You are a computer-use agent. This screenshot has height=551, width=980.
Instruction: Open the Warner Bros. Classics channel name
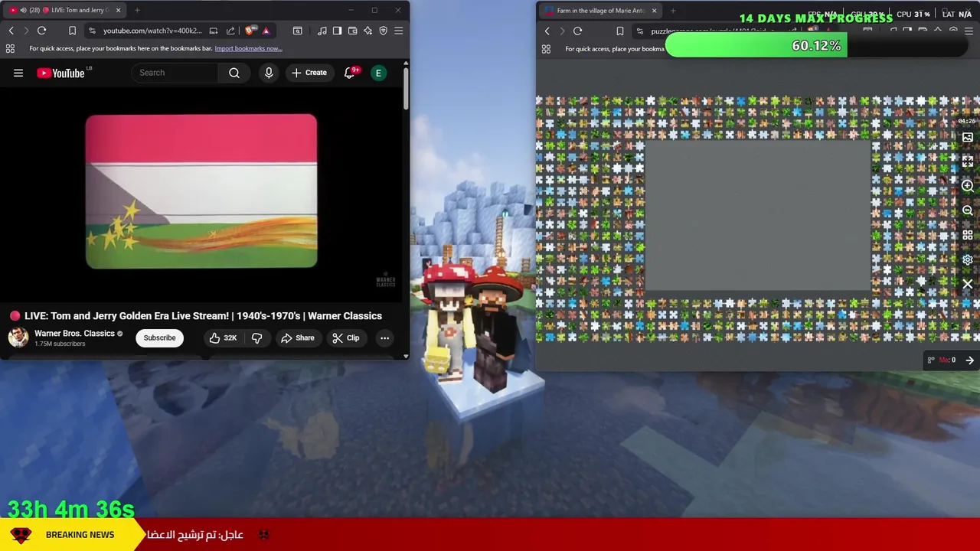[74, 334]
